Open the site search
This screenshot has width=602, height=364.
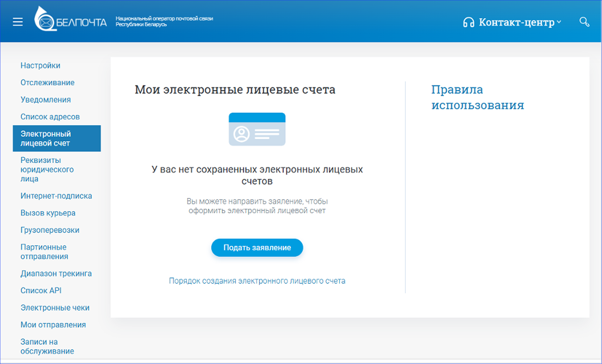pyautogui.click(x=584, y=22)
